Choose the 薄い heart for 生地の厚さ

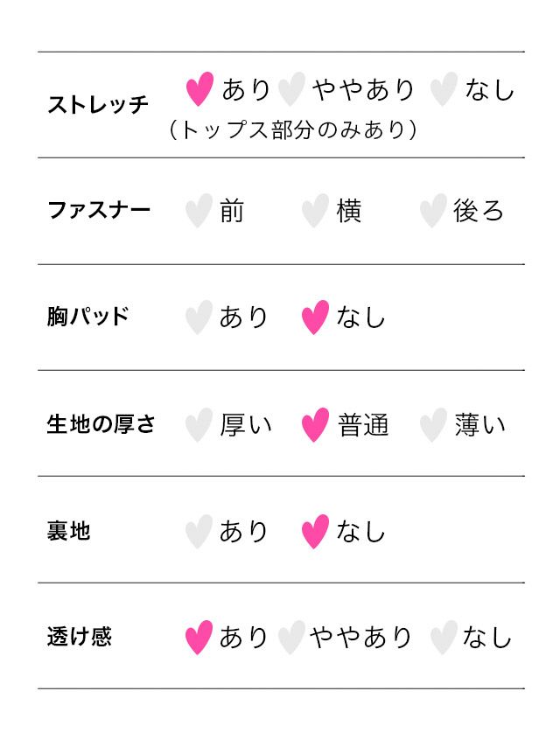pyautogui.click(x=432, y=425)
